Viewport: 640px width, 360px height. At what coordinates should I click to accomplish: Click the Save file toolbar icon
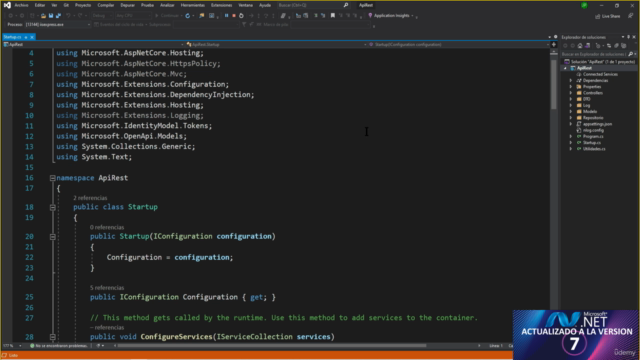click(51, 16)
